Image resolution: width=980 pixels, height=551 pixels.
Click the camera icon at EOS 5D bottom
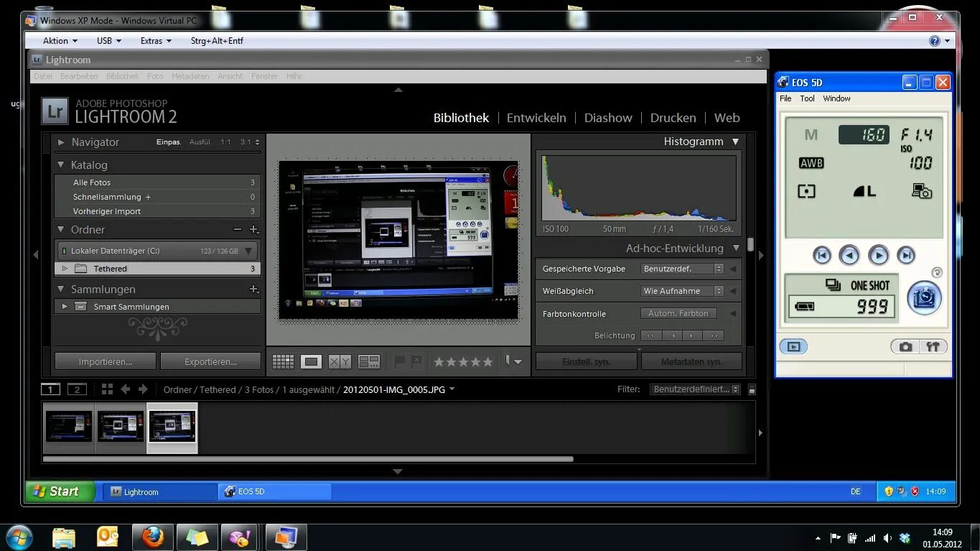click(x=905, y=347)
